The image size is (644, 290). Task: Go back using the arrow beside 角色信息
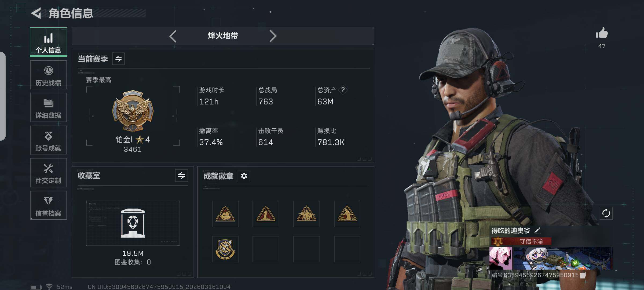36,13
